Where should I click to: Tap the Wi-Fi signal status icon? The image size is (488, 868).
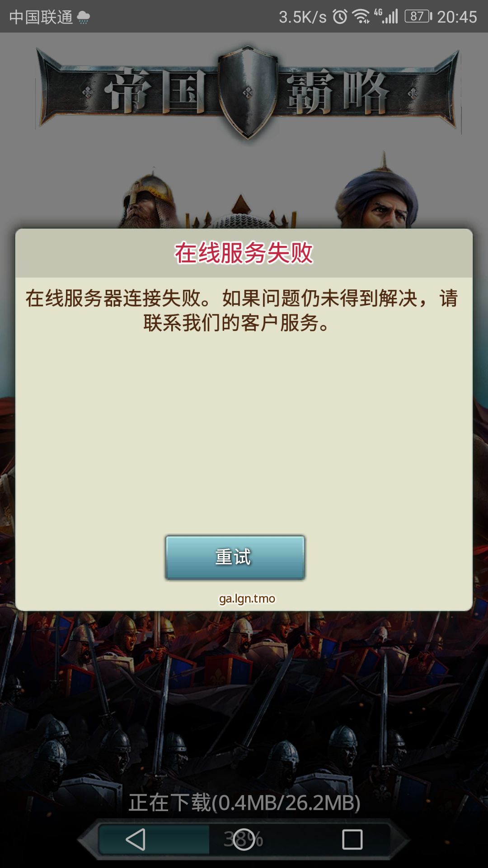pyautogui.click(x=361, y=17)
